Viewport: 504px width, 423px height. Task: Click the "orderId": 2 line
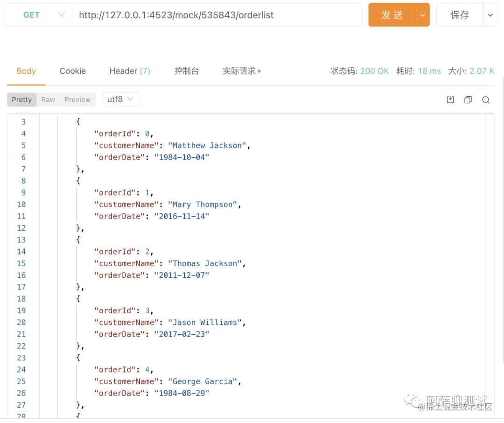click(x=123, y=252)
